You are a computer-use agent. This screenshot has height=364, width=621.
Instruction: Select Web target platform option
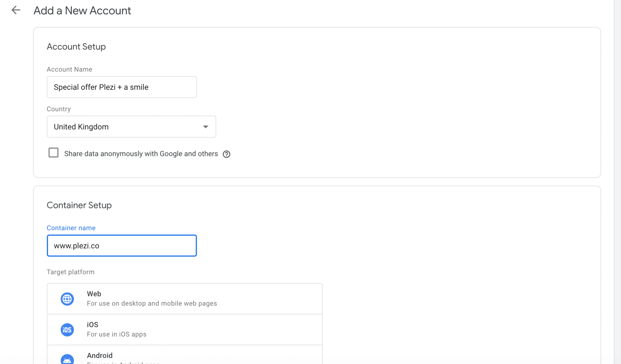185,299
